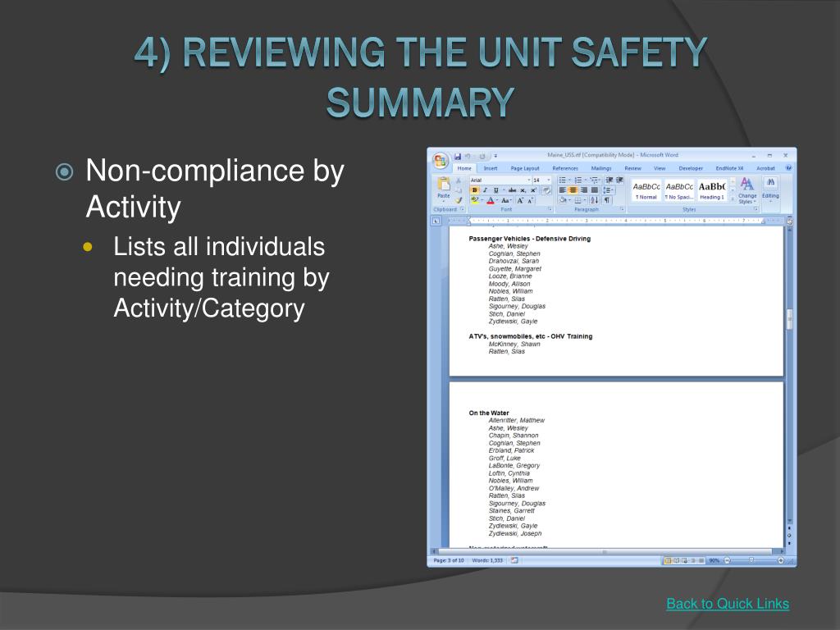Expand the Font dialog launcher
The height and width of the screenshot is (630, 840).
pos(550,209)
